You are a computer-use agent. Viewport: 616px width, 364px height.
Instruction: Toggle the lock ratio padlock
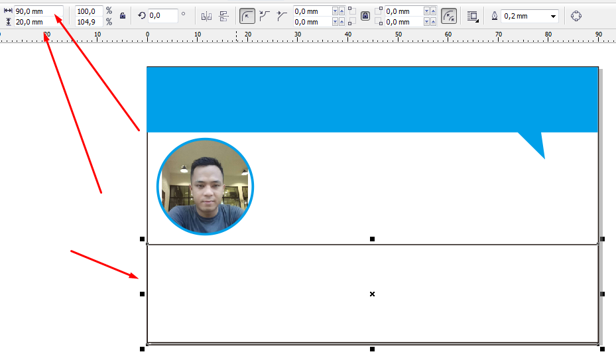123,16
